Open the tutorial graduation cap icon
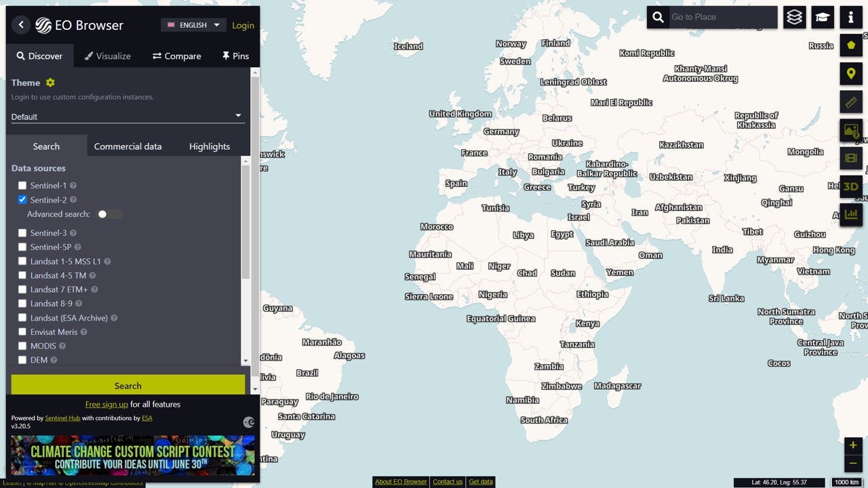 click(823, 17)
